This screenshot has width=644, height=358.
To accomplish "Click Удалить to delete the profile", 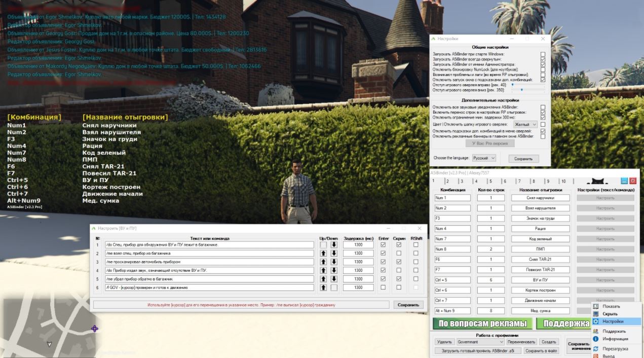I will pyautogui.click(x=445, y=342).
